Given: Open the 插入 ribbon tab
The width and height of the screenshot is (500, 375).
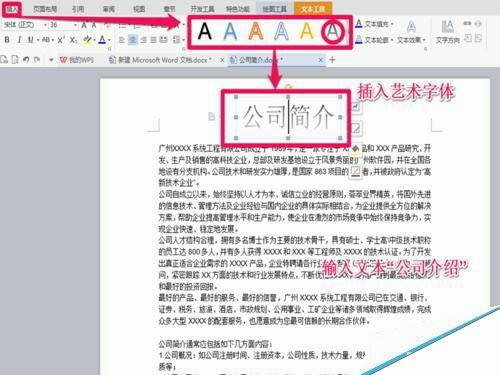Looking at the screenshot, I should coord(12,9).
